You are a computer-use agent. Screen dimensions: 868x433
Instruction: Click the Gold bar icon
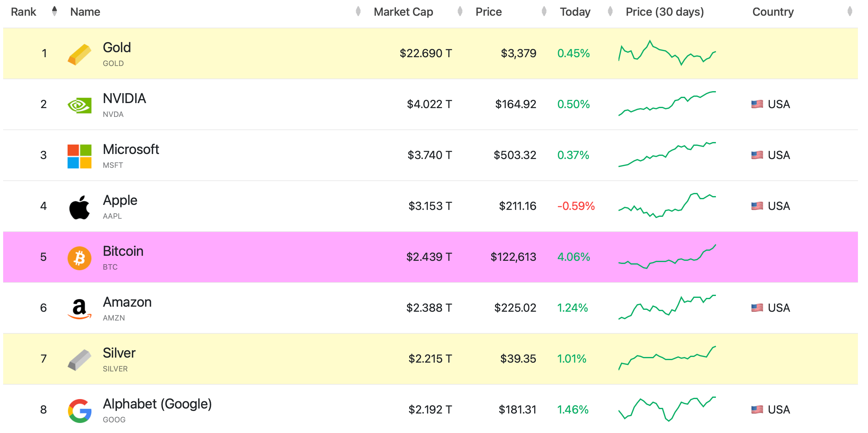79,54
